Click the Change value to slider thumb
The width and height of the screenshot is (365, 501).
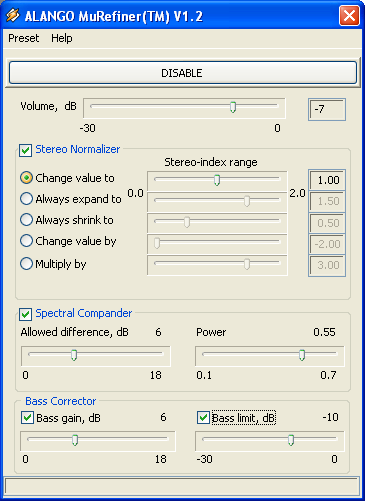217,180
